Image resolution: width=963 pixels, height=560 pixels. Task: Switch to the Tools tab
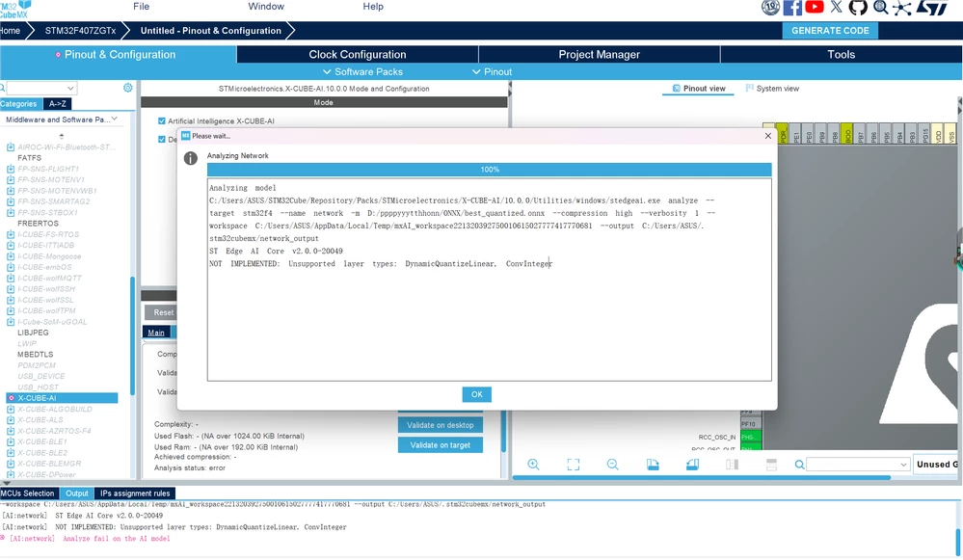[x=841, y=55]
